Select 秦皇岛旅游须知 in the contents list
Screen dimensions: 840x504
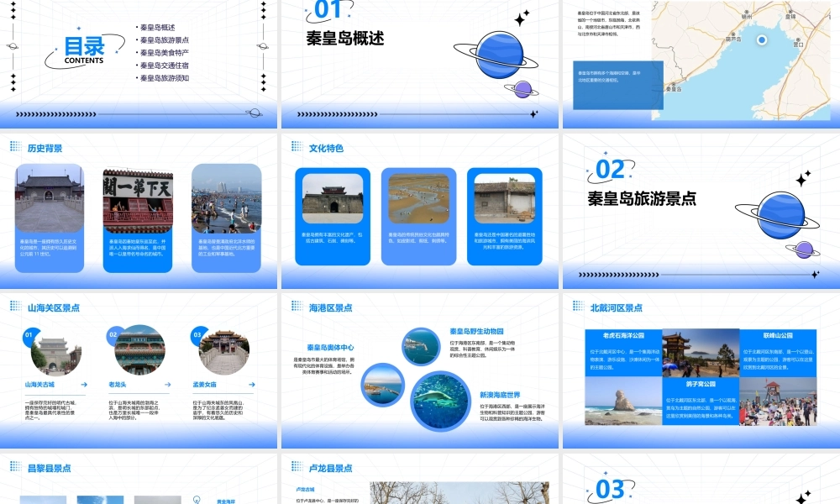(165, 78)
